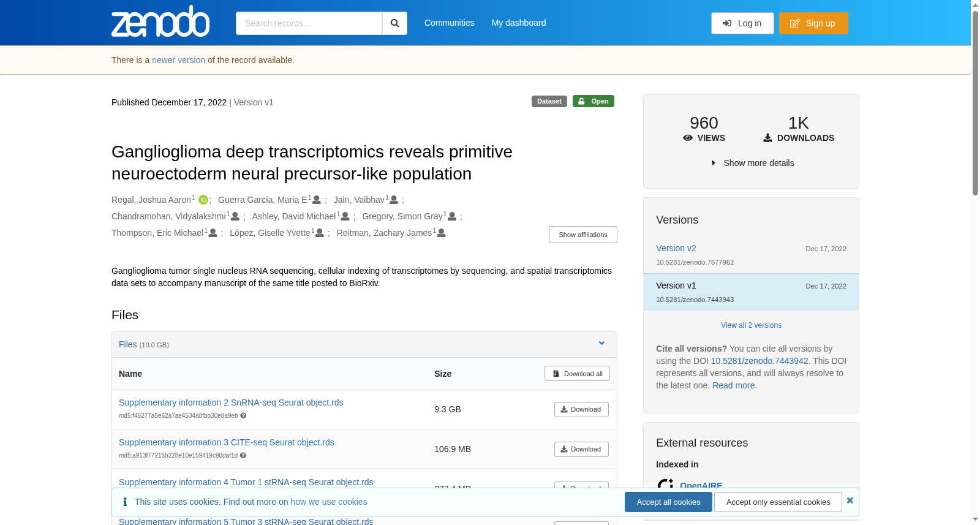Open the Communities menu item
This screenshot has height=525, width=980.
tap(449, 23)
